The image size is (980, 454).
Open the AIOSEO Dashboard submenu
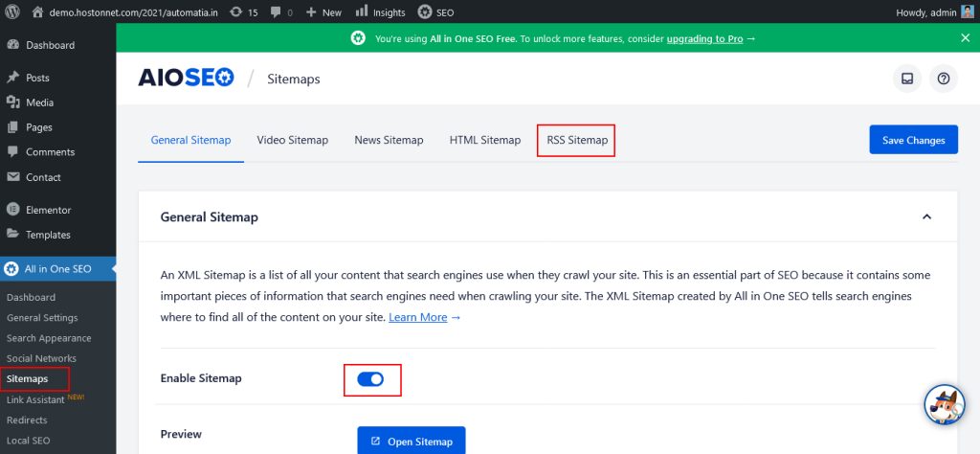31,297
